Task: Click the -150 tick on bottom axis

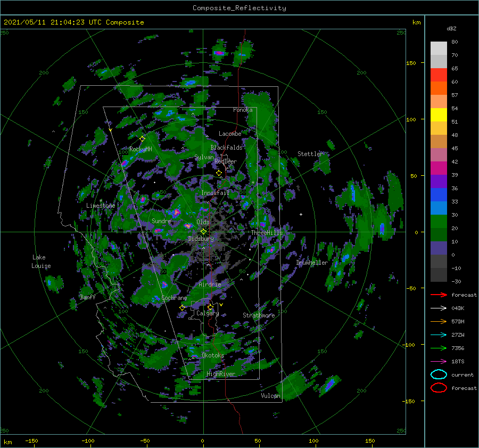Action: pos(31,441)
